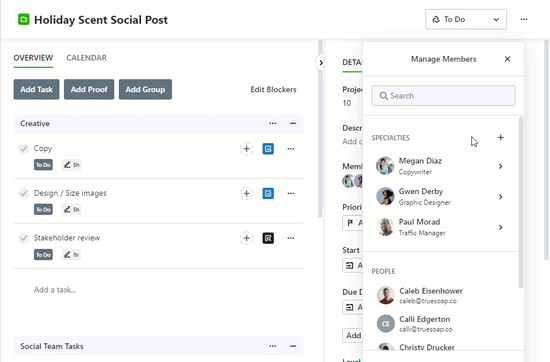Click 1h estimate under Stakeholder review
This screenshot has width=550, height=362.
point(72,255)
